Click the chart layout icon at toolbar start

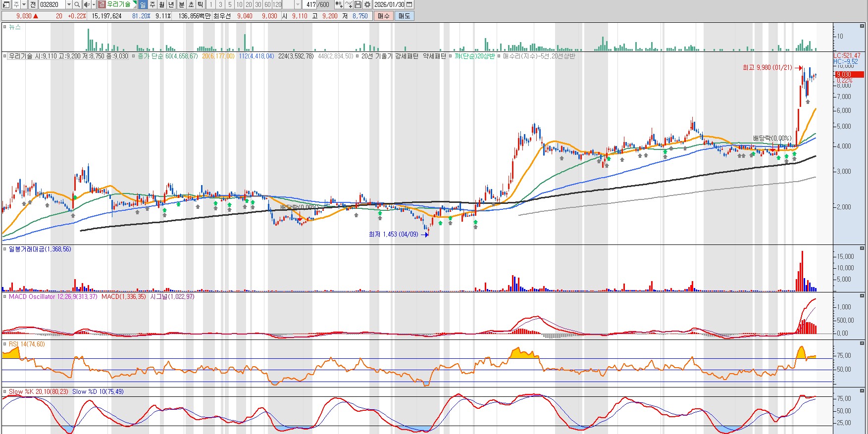(x=6, y=4)
